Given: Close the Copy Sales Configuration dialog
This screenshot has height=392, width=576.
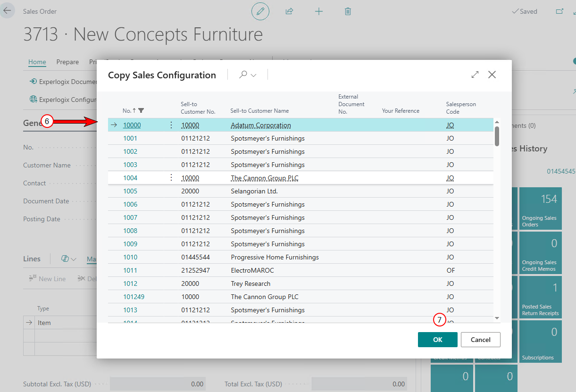Looking at the screenshot, I should pos(492,75).
